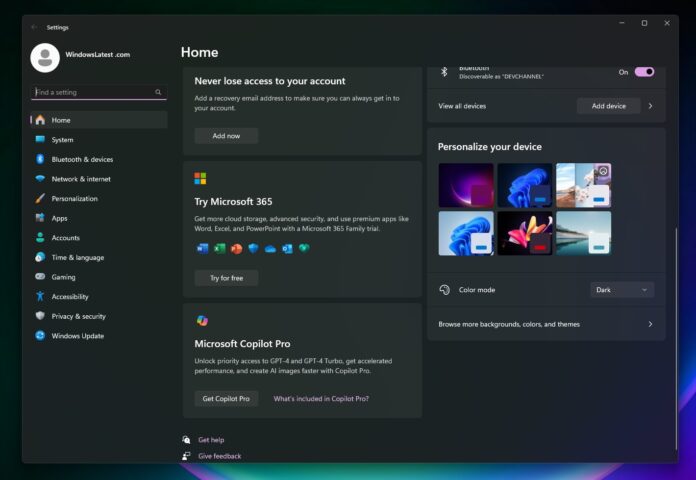Select Bluetooth & devices in sidebar
The width and height of the screenshot is (696, 480).
click(x=82, y=159)
